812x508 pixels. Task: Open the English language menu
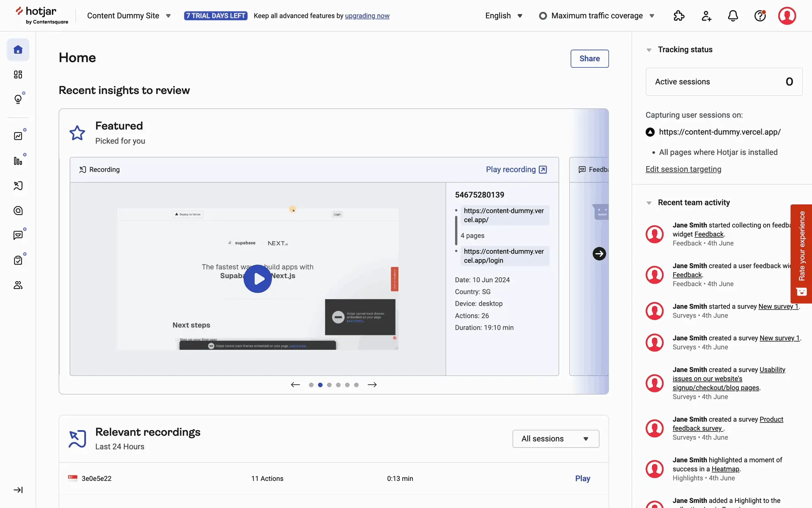click(x=504, y=16)
